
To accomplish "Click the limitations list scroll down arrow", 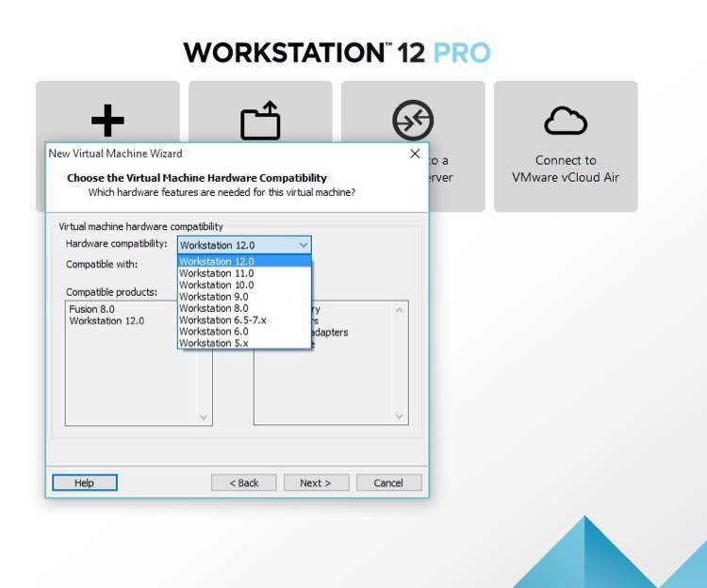I will click(399, 416).
